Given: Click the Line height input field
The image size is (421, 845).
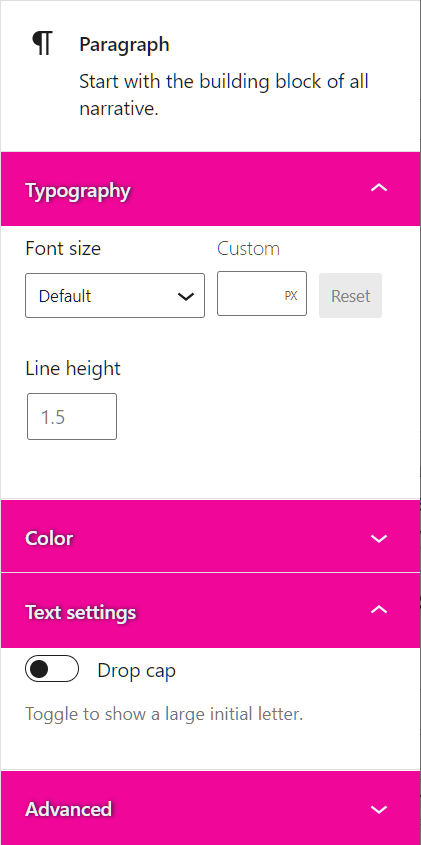Looking at the screenshot, I should point(72,417).
